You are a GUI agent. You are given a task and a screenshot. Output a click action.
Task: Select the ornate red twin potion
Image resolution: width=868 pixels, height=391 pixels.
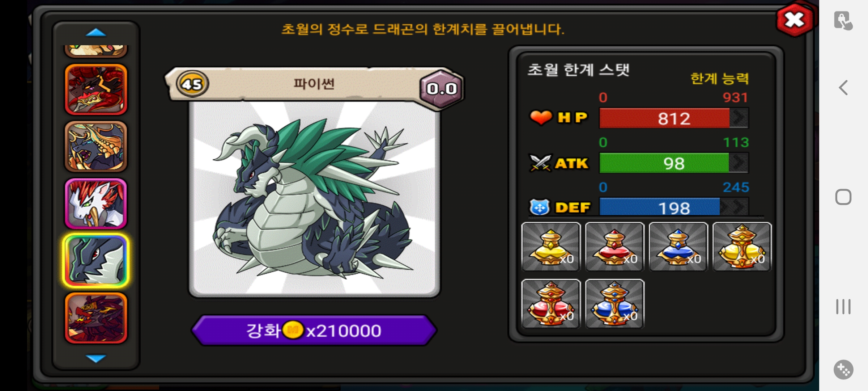(x=551, y=304)
